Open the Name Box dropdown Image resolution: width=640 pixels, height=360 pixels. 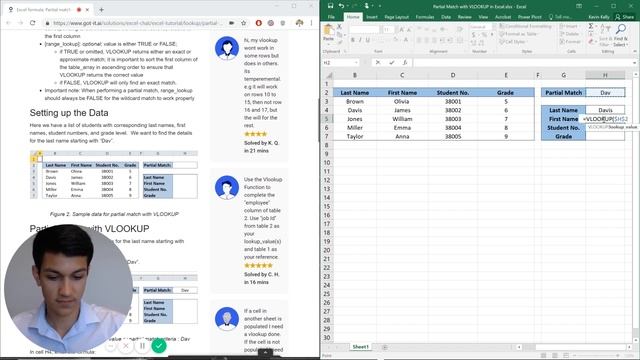click(x=356, y=62)
